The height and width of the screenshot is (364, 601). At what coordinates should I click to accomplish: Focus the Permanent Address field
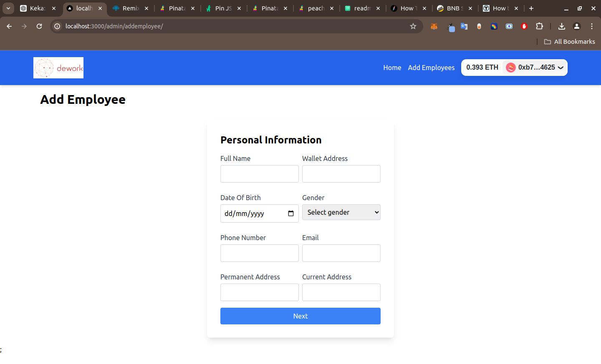[x=260, y=292]
